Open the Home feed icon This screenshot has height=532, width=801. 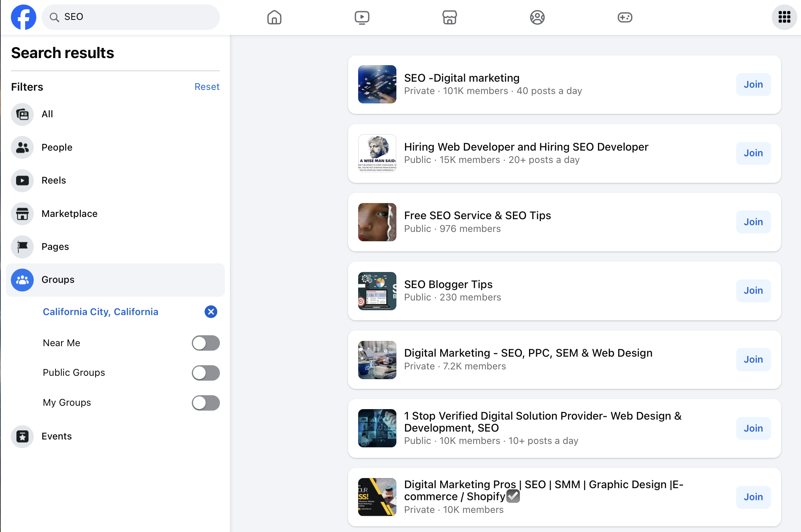point(274,17)
